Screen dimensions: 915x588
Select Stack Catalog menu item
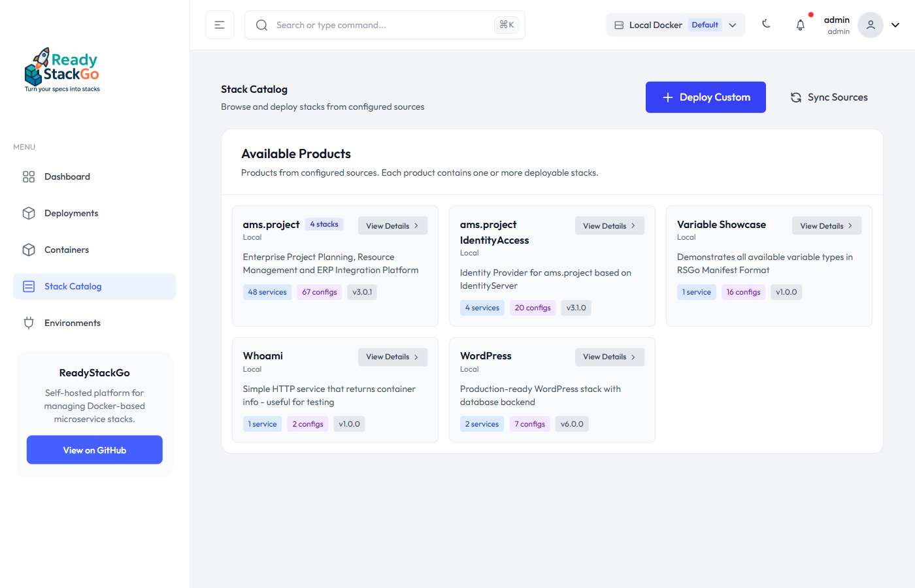73,287
